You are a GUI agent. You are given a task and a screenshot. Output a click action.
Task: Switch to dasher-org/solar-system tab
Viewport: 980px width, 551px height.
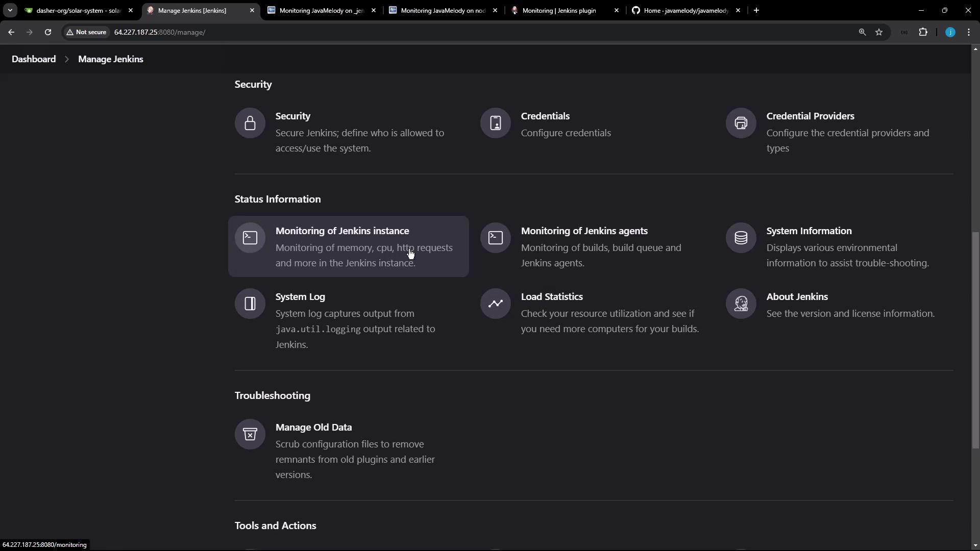pyautogui.click(x=77, y=10)
